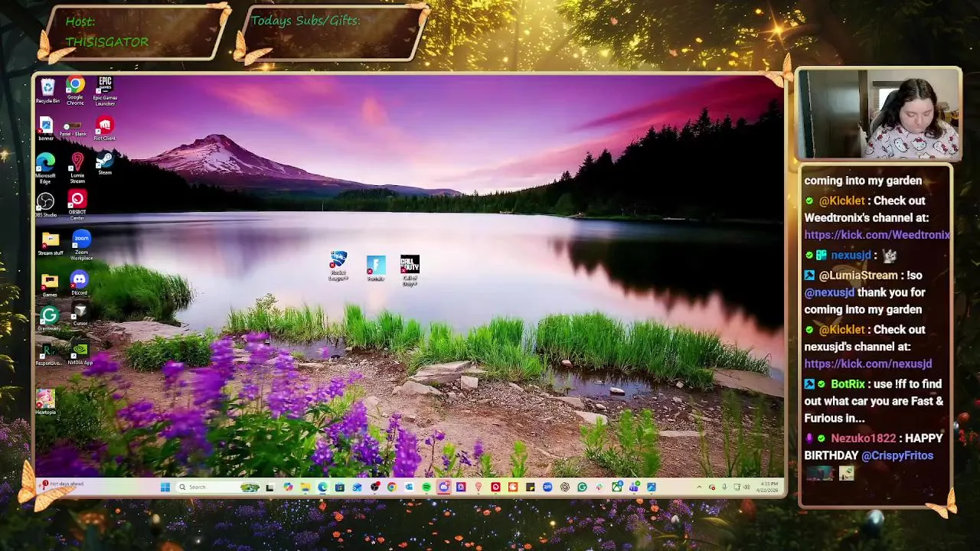The width and height of the screenshot is (980, 551).
Task: Open Discord from the taskbar
Action: point(445,487)
